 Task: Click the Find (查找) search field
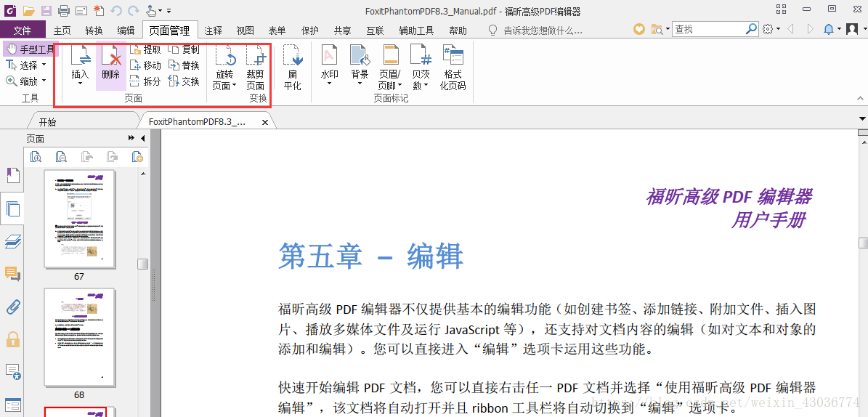pos(709,29)
